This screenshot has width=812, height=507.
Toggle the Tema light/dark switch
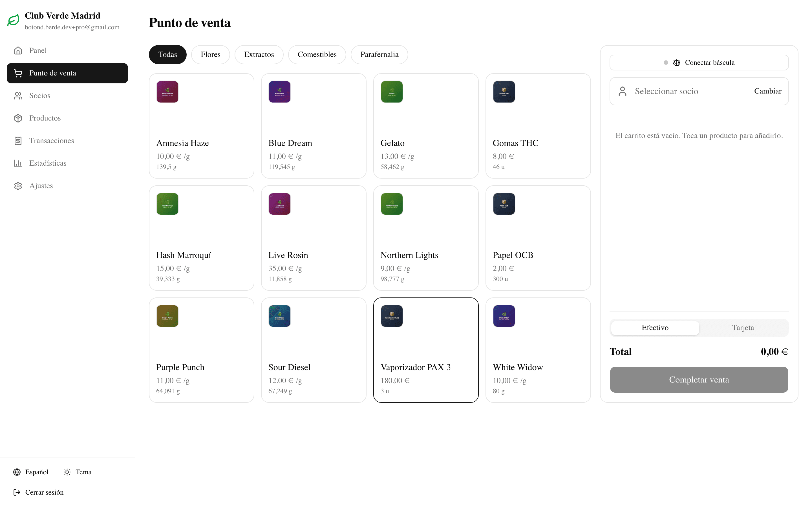click(77, 472)
